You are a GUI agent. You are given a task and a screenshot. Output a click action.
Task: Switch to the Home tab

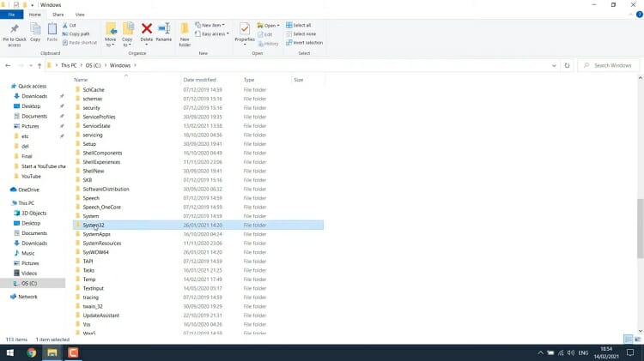[35, 15]
